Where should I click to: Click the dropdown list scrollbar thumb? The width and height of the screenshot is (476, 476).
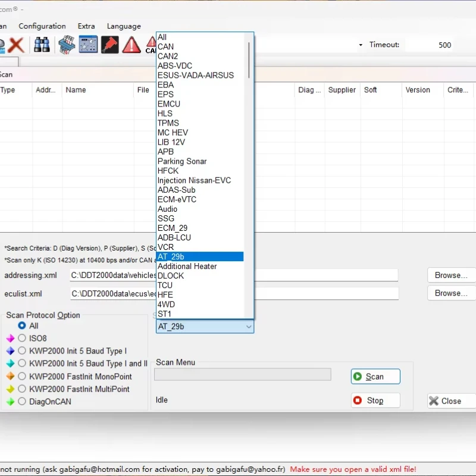249,60
